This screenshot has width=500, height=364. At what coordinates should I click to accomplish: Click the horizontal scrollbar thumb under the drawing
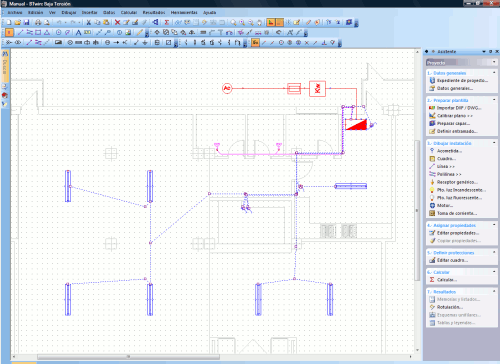point(128,357)
